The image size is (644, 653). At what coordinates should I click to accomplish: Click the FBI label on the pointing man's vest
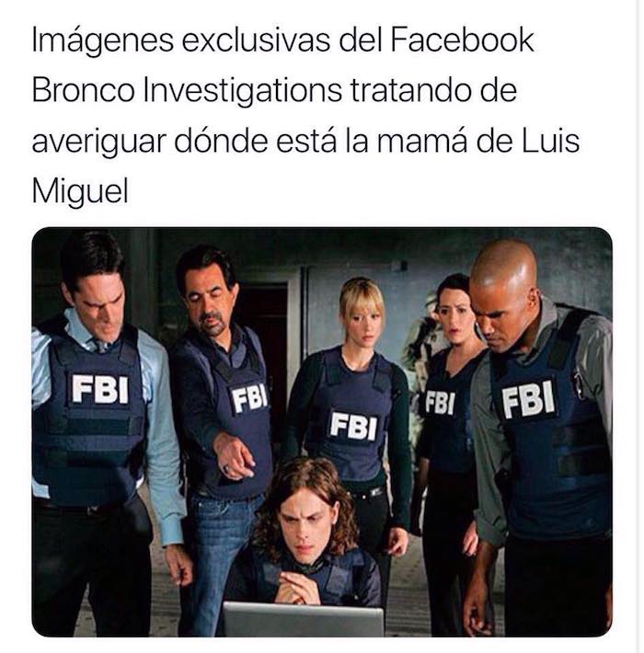point(249,397)
